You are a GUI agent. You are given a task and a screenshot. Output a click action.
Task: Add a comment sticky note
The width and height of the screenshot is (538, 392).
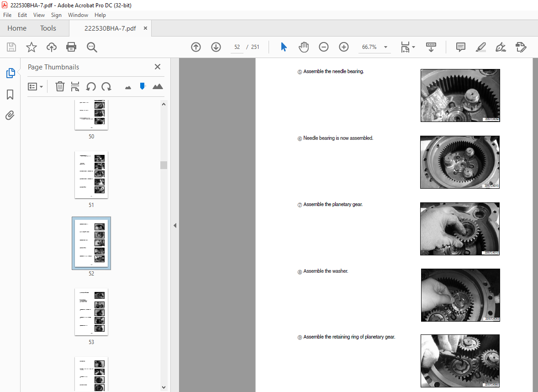[x=460, y=47]
